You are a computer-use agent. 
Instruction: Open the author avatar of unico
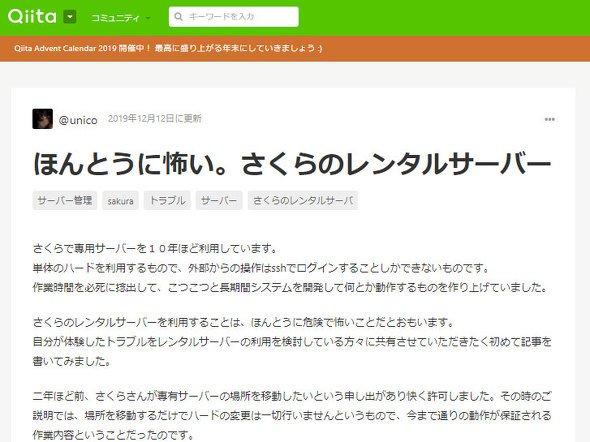pos(43,119)
